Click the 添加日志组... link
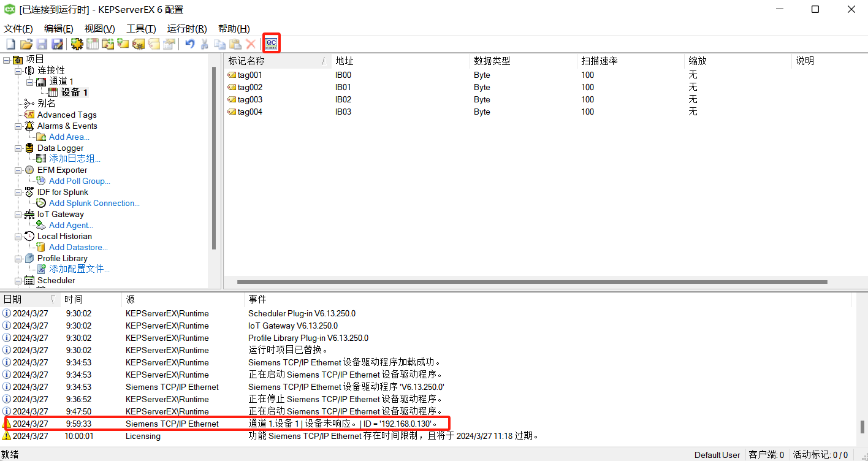868x461 pixels. click(75, 159)
